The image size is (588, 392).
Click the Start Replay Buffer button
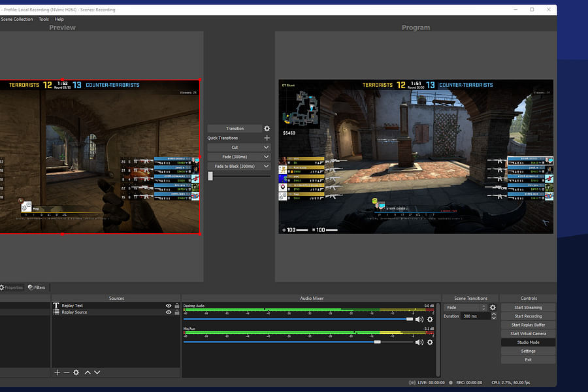click(528, 325)
